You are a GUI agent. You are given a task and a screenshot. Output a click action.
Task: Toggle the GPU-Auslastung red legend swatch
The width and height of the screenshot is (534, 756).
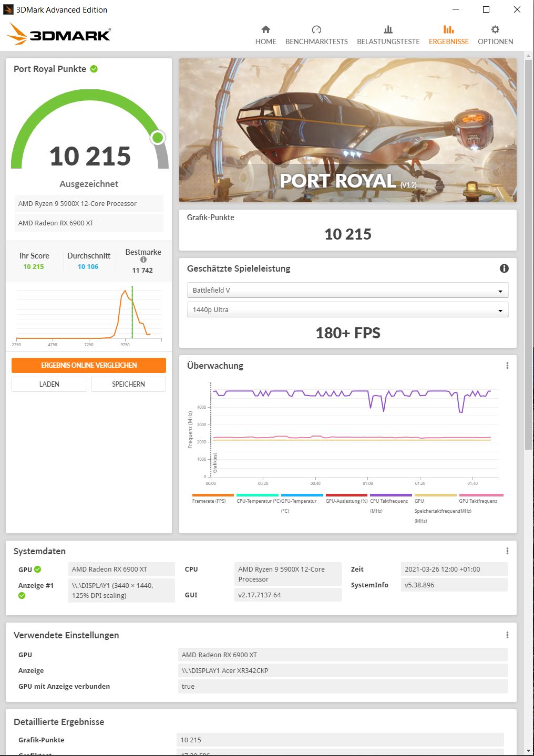[x=346, y=495]
